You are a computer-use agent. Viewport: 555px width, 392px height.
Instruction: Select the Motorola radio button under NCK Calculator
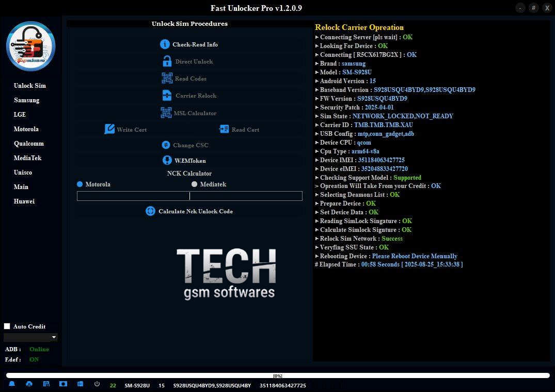click(80, 184)
